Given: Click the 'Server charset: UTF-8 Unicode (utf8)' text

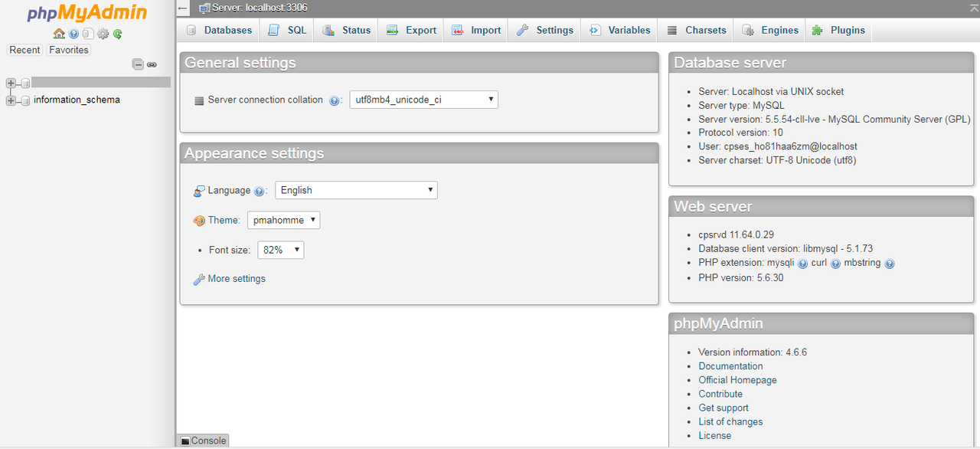Looking at the screenshot, I should coord(777,161).
